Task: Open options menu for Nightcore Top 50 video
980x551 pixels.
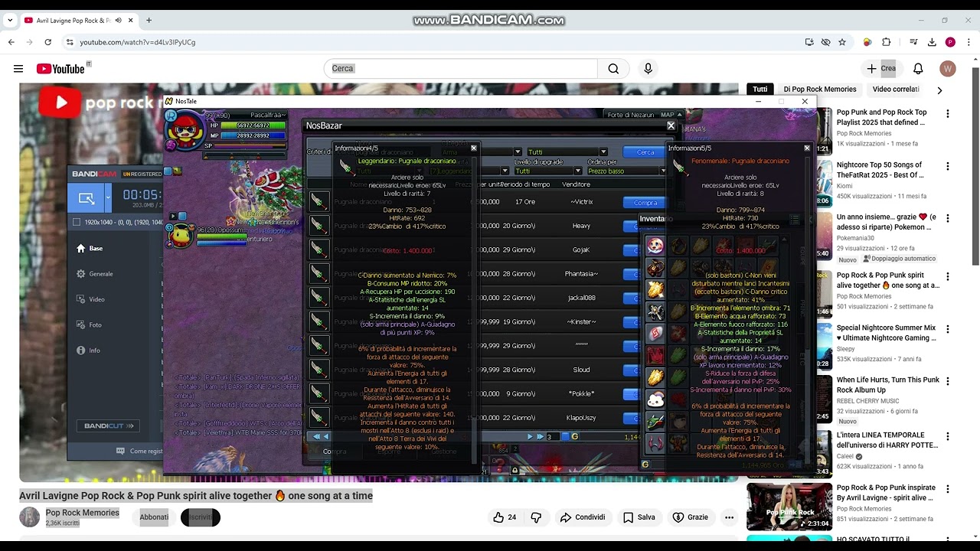Action: pyautogui.click(x=948, y=166)
